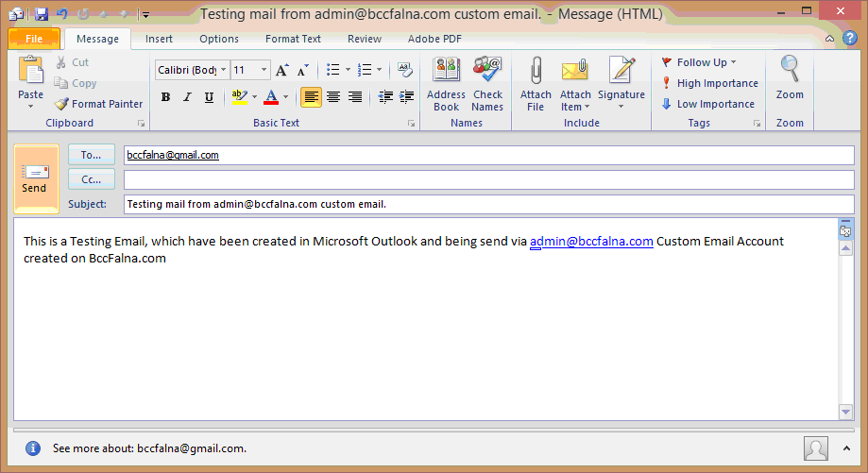Click the Cc... button
This screenshot has width=868, height=473.
coord(92,179)
